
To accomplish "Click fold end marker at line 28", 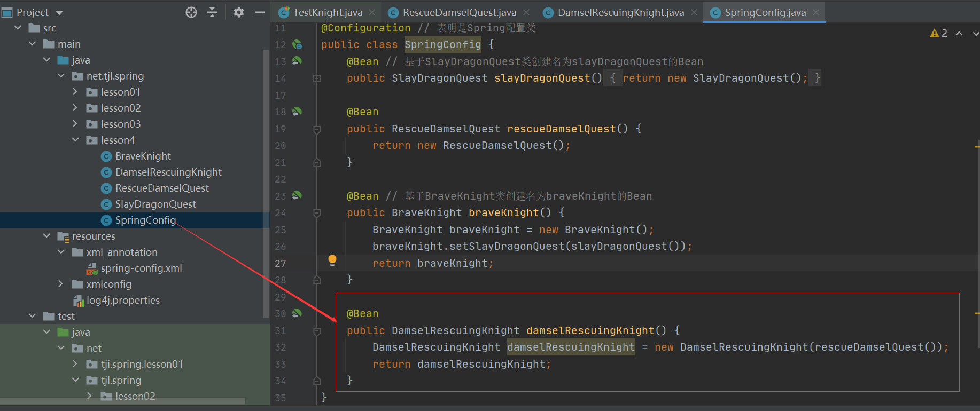I will click(x=317, y=280).
